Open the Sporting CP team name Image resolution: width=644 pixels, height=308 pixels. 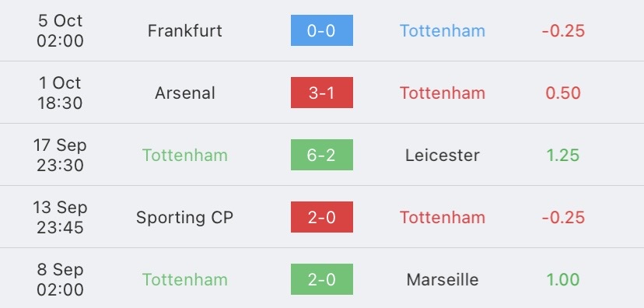click(185, 218)
